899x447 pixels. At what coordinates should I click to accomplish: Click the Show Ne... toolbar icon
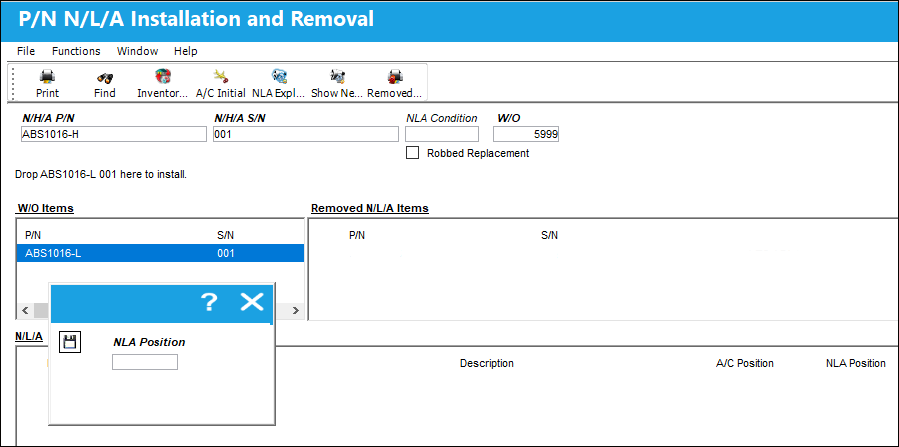pyautogui.click(x=337, y=83)
